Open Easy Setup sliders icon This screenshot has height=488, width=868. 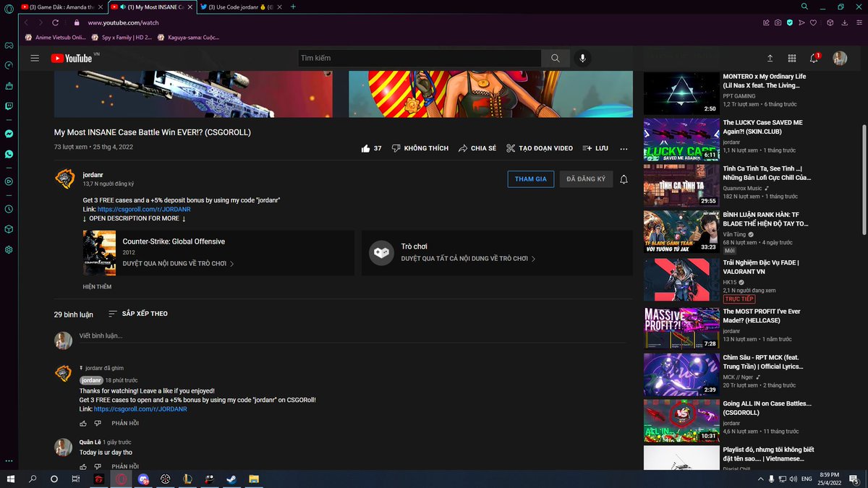tap(858, 22)
